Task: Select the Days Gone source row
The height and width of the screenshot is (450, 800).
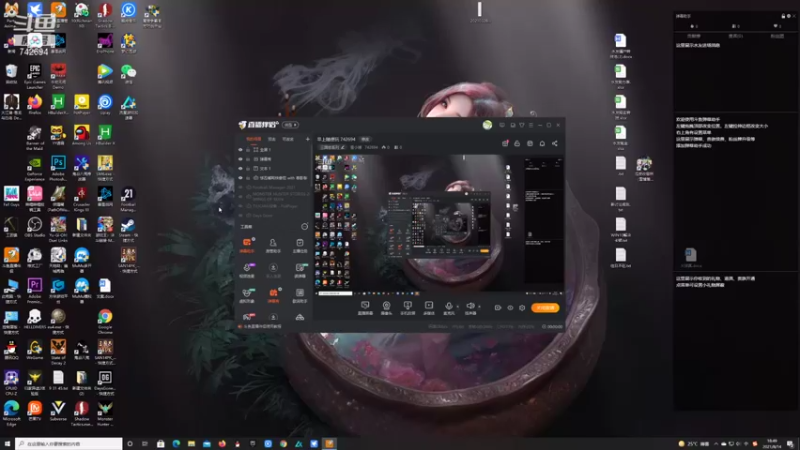Action: (273, 215)
